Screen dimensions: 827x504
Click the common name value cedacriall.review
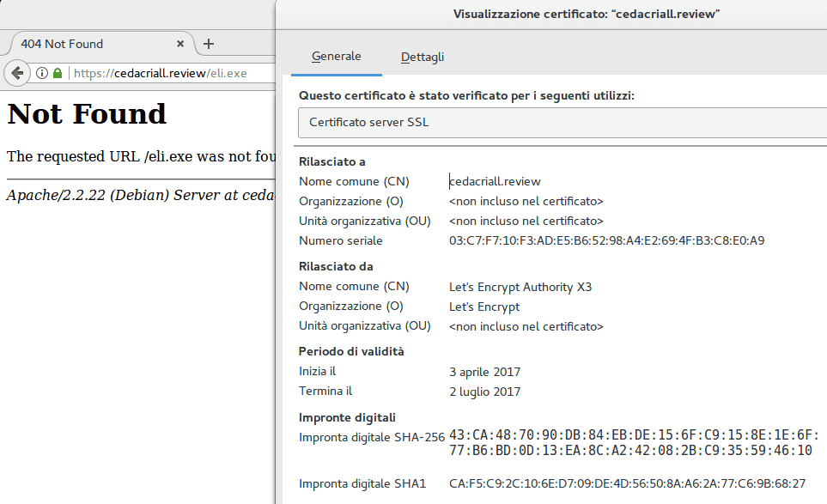coord(496,181)
